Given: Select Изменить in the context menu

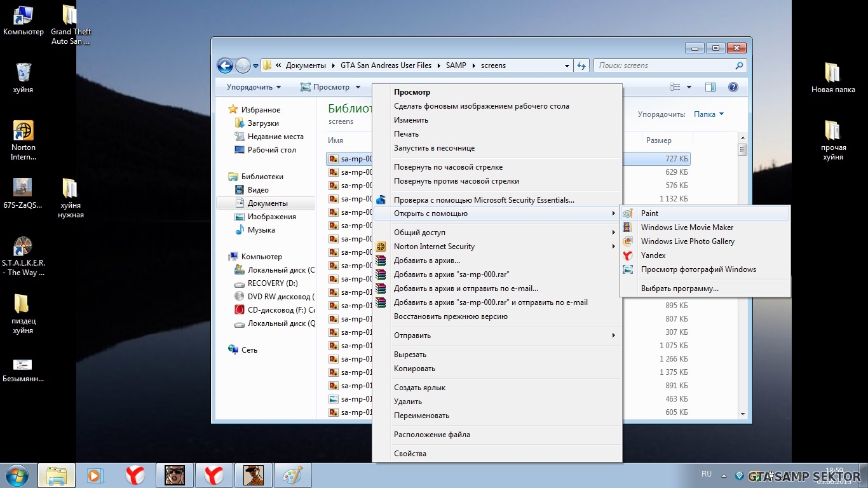Looking at the screenshot, I should tap(496, 120).
